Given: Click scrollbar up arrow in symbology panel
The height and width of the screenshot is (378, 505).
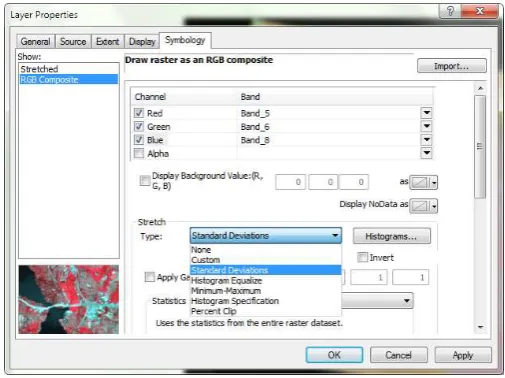Looking at the screenshot, I should tap(480, 88).
